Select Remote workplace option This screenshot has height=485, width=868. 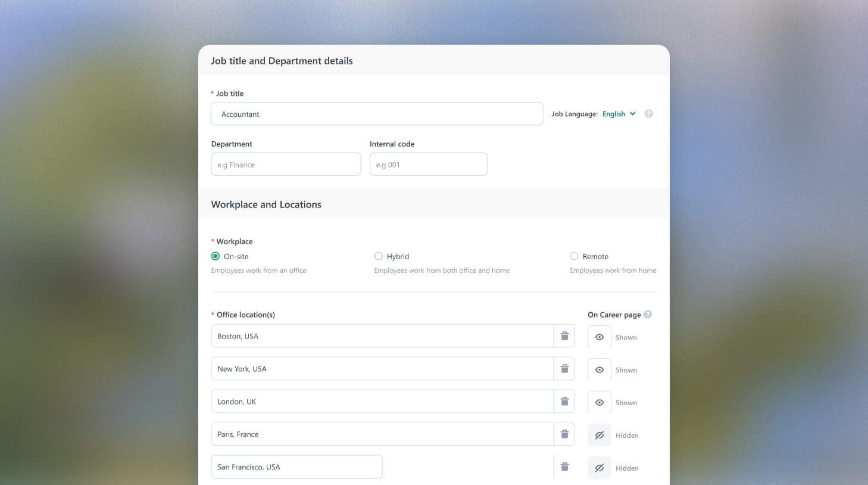(574, 256)
